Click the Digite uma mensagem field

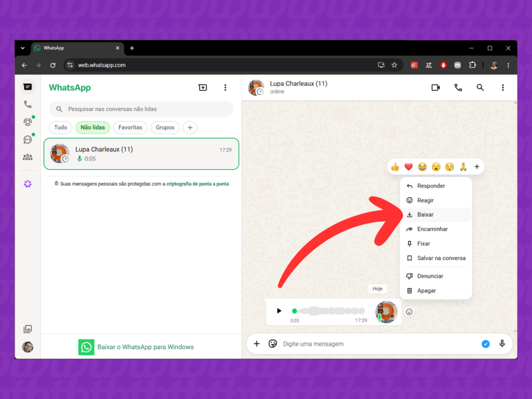(x=378, y=344)
